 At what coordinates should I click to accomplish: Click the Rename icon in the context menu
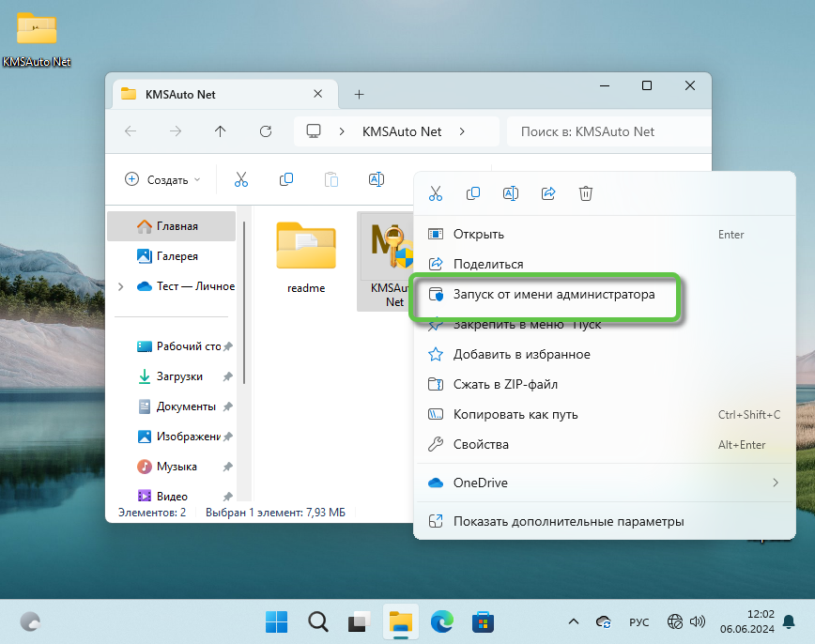(511, 193)
